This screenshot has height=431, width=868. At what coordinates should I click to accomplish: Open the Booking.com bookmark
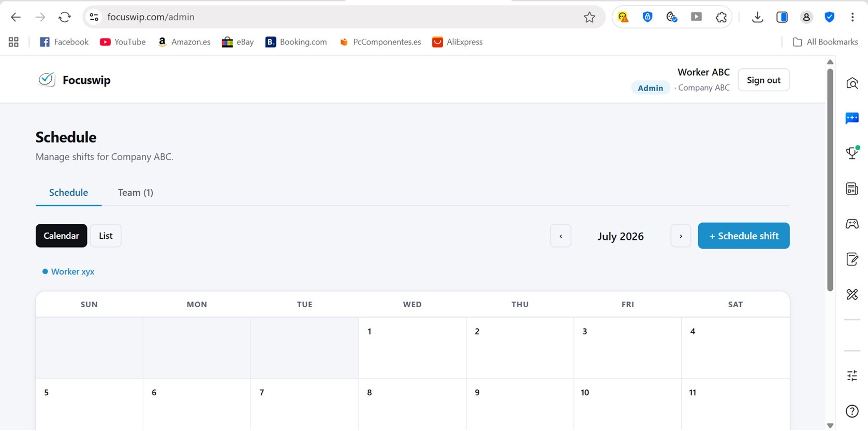[296, 42]
